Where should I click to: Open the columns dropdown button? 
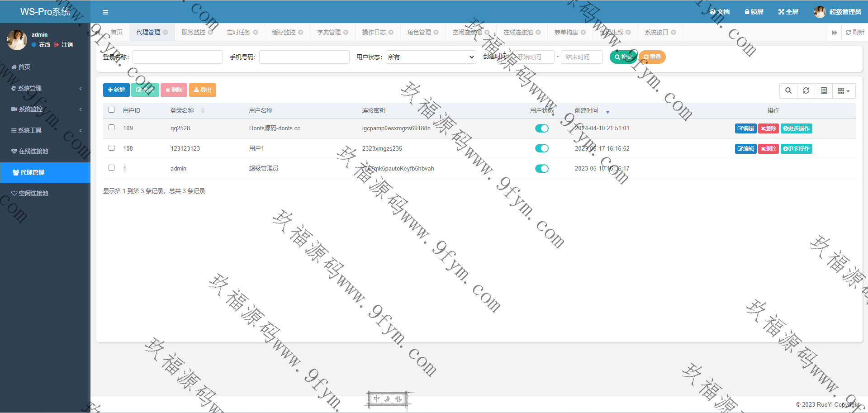pos(844,90)
